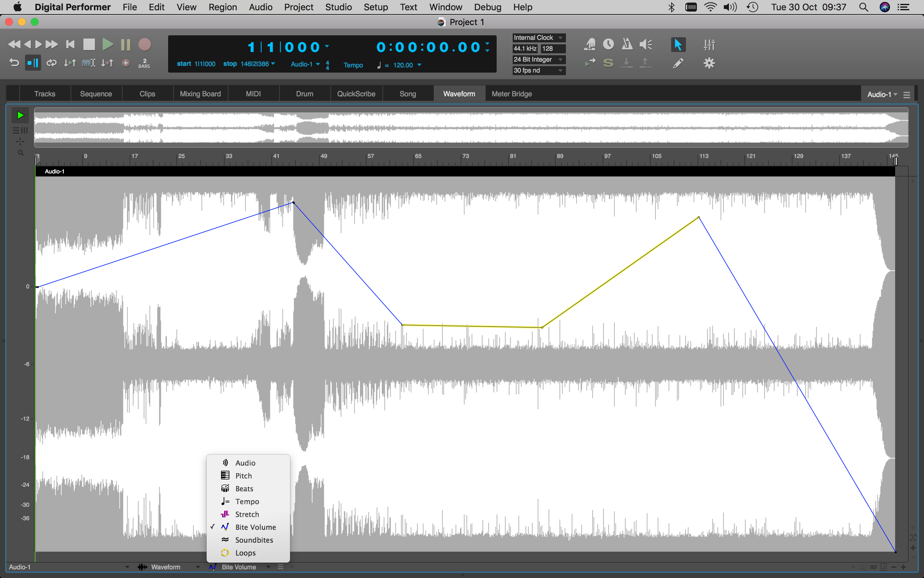This screenshot has width=924, height=578.
Task: Switch to the QuickScribe tab
Action: click(x=356, y=94)
